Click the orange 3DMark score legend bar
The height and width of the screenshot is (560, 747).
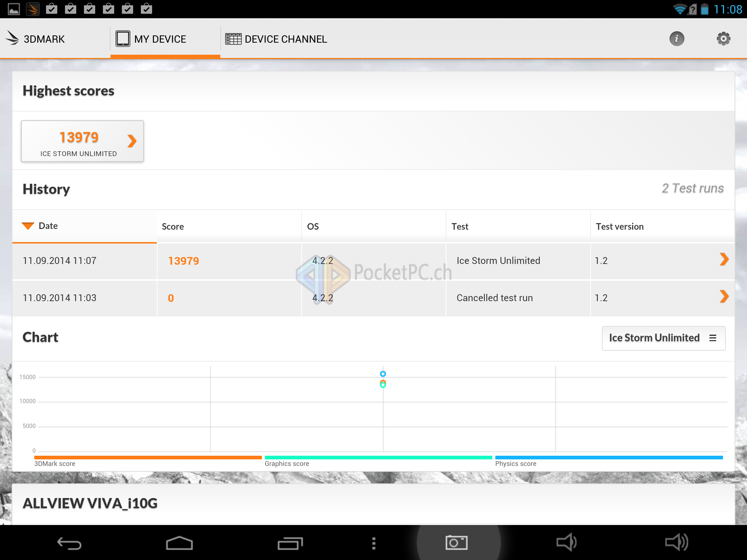click(x=148, y=457)
